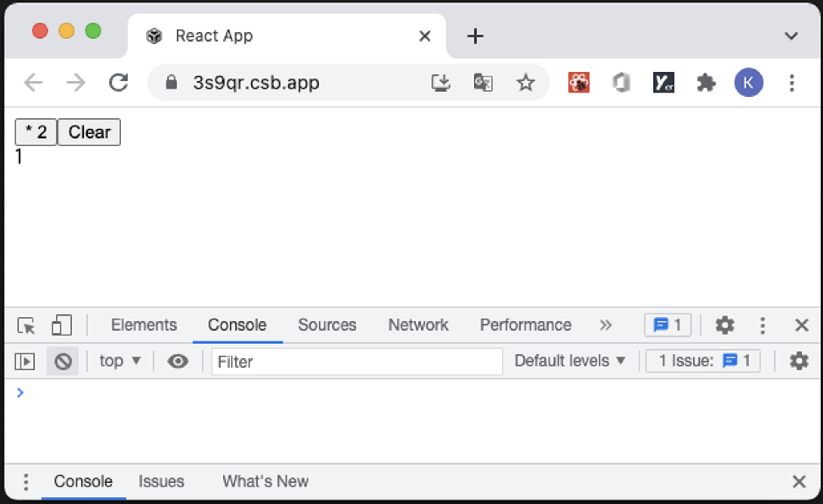Screen dimensions: 823x504
Task: Show more DevTools tabs with the chevron
Action: coord(605,326)
